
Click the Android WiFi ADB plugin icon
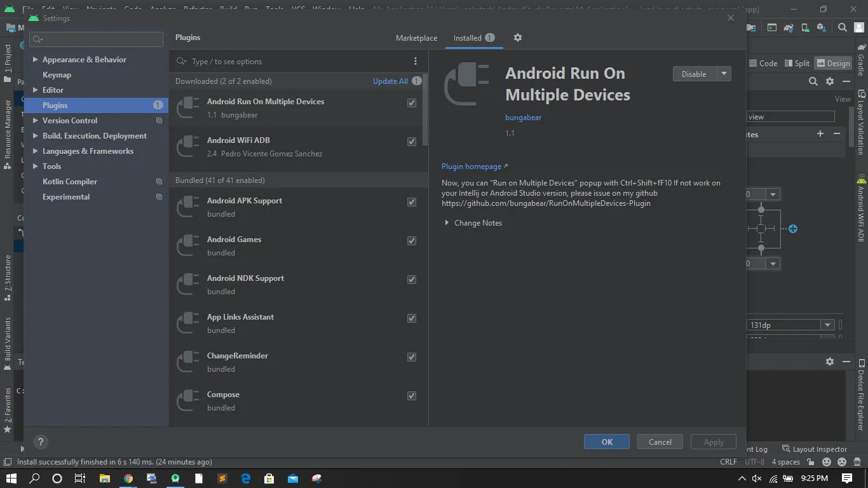(187, 147)
